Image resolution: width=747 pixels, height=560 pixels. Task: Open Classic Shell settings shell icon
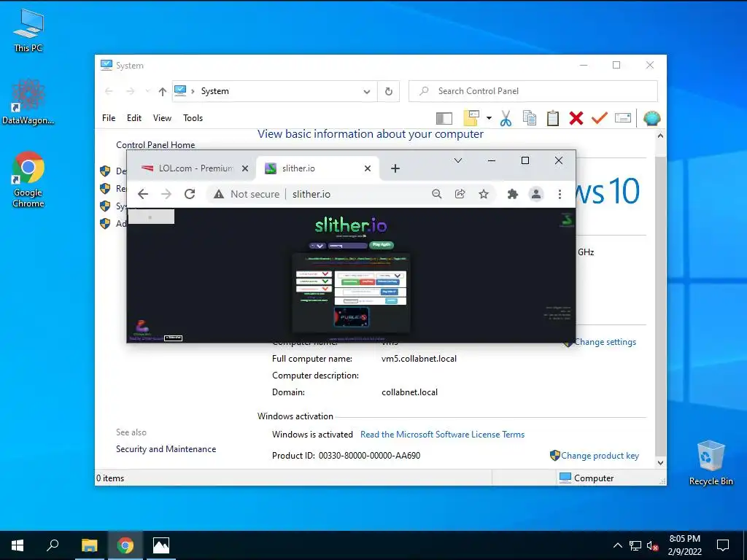(x=651, y=118)
